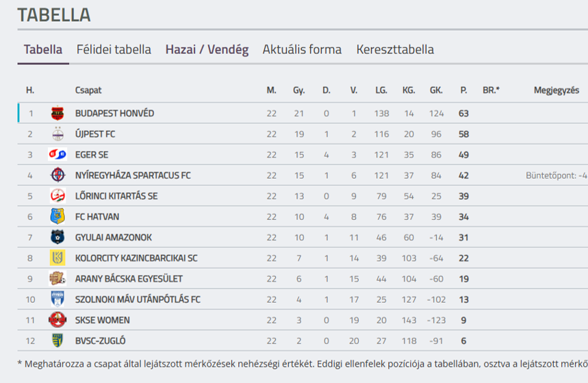Select the Tabella tab

43,49
